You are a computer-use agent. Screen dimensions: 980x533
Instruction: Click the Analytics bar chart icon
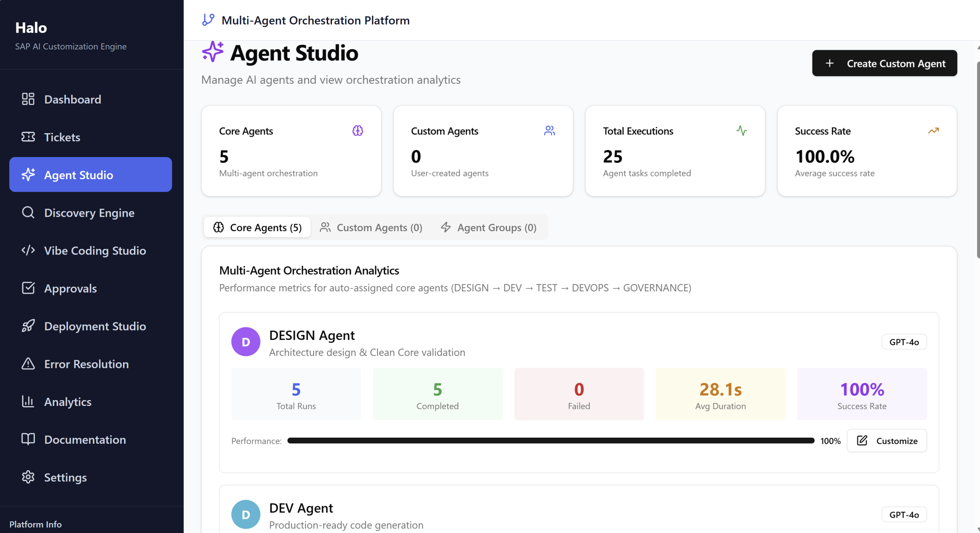(28, 401)
